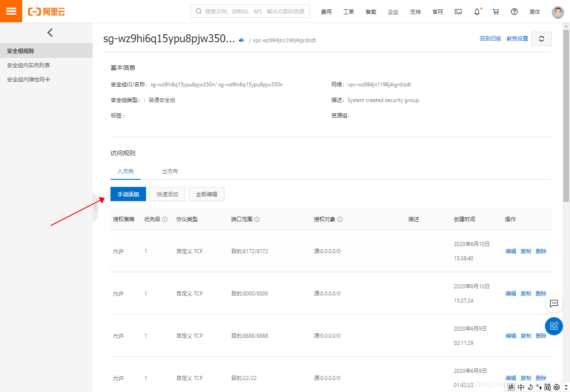The image size is (570, 392).
Task: Open the shopping cart icon
Action: [x=496, y=12]
